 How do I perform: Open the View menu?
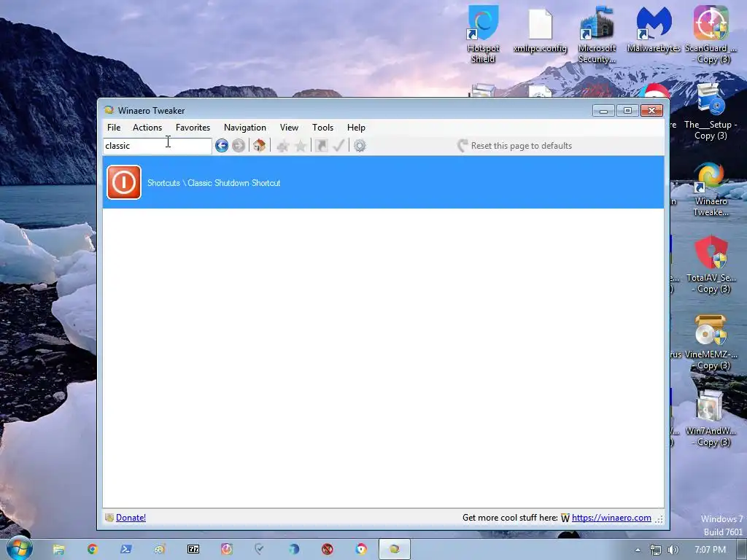coord(289,127)
